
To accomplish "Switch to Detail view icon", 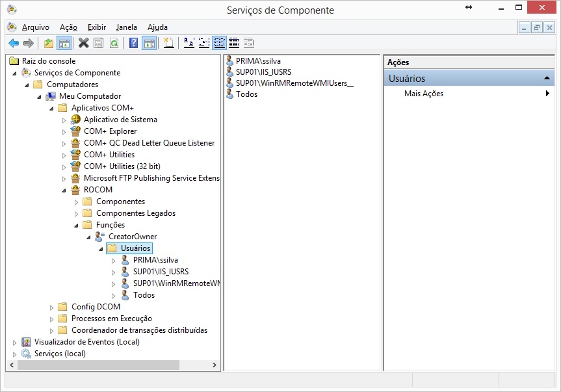I will coord(234,43).
